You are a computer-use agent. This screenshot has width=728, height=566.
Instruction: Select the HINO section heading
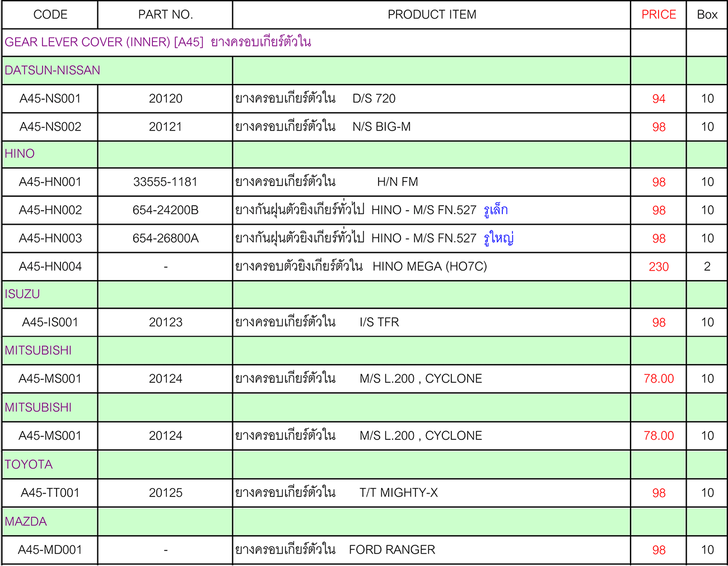(20, 154)
